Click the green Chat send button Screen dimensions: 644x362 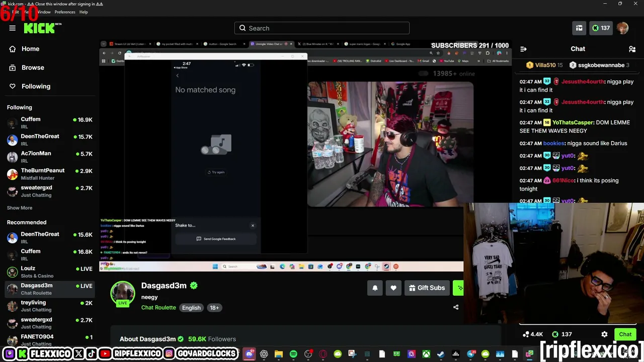click(x=625, y=334)
